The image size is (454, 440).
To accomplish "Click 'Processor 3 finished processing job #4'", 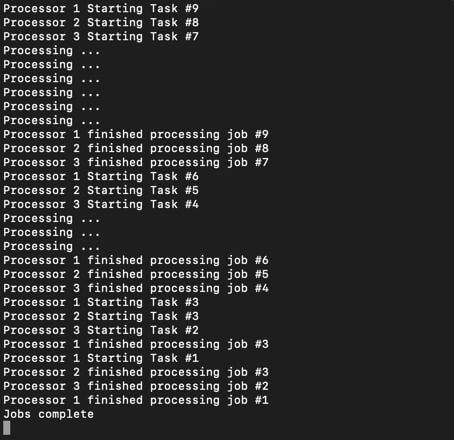I will point(136,288).
